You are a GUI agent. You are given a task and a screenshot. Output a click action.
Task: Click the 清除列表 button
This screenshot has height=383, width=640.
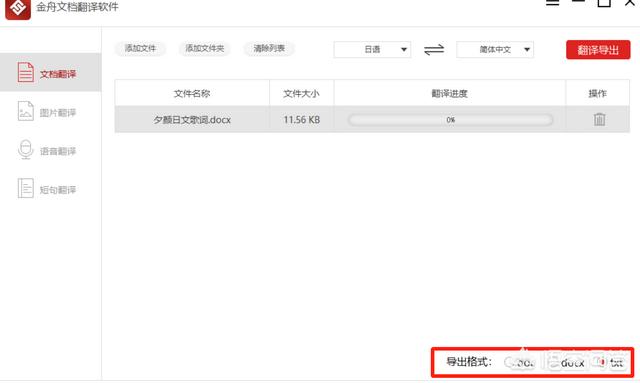pyautogui.click(x=269, y=49)
